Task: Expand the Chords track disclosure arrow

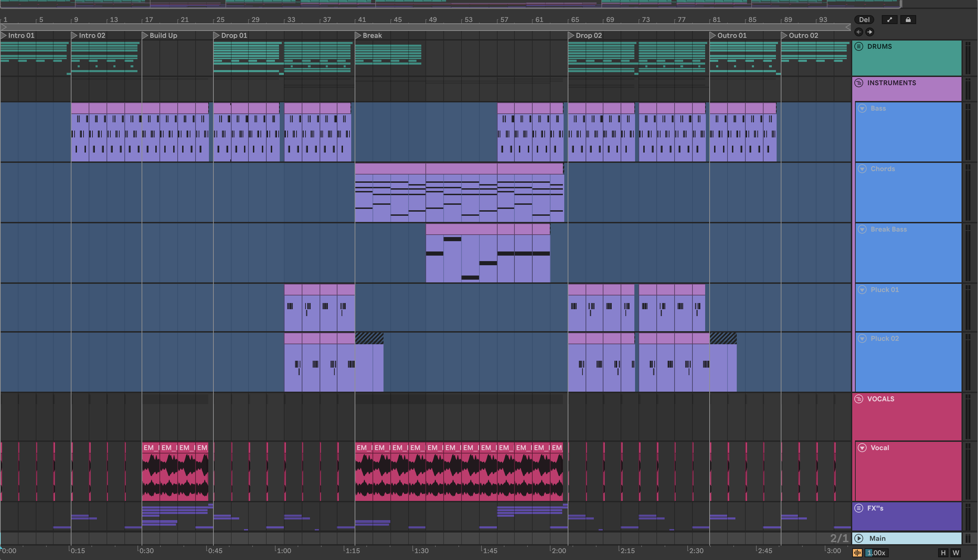Action: pos(862,169)
